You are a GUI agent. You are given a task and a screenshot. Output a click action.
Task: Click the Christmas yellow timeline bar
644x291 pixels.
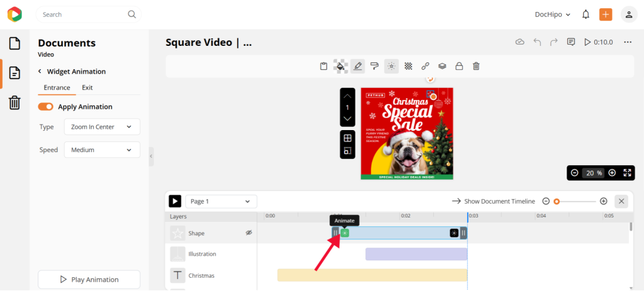pyautogui.click(x=372, y=275)
